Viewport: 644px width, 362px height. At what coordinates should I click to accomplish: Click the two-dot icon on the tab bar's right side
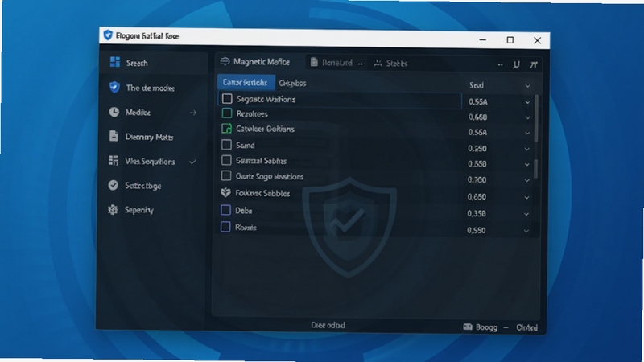coord(500,65)
